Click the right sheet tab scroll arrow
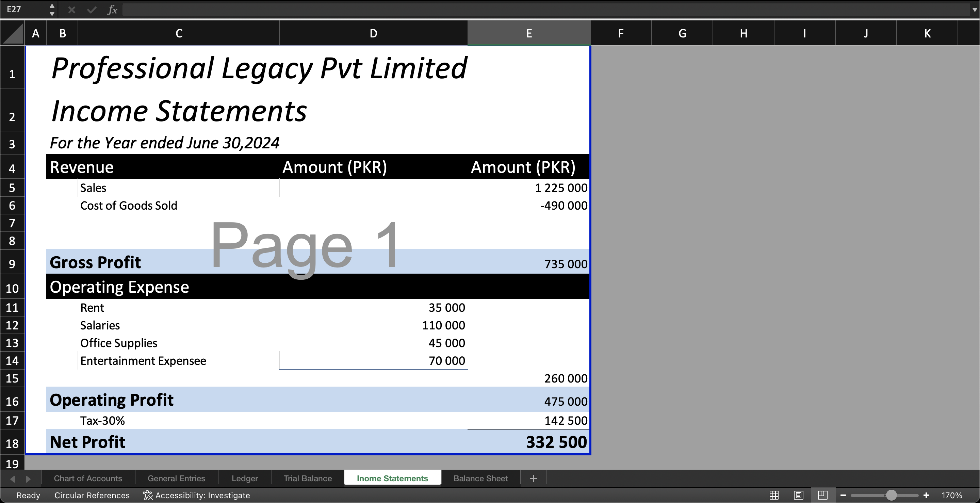 click(x=28, y=478)
